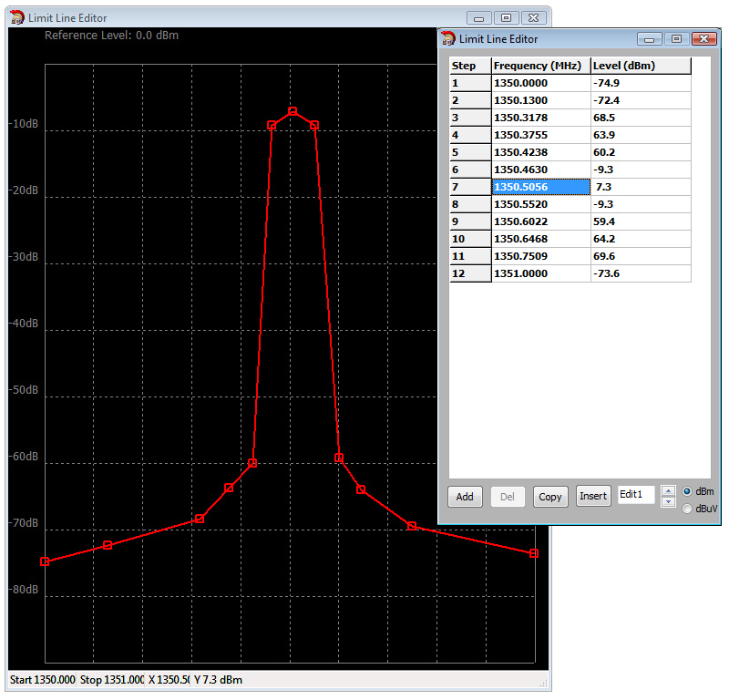Click the app icon in graph window title bar
729x700 pixels.
click(17, 17)
